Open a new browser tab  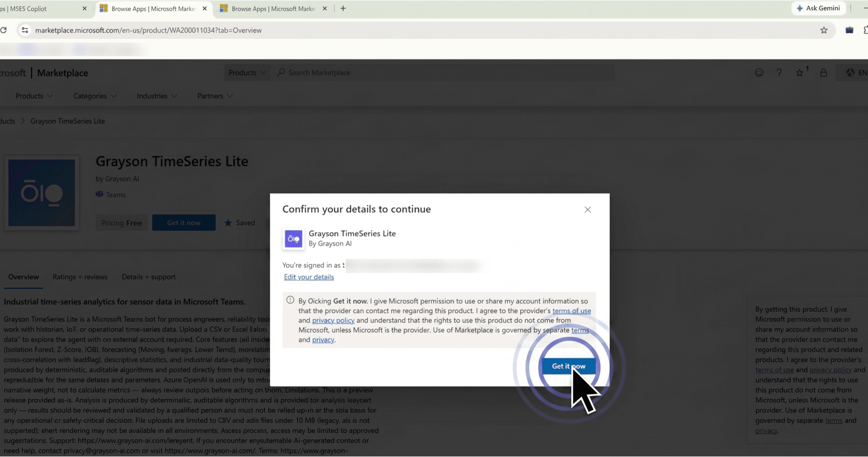(343, 8)
